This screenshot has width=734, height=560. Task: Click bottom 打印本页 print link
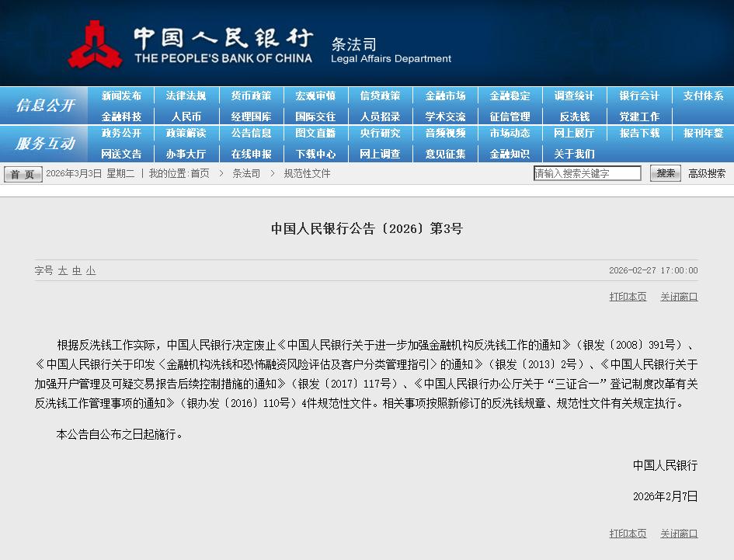click(x=628, y=534)
